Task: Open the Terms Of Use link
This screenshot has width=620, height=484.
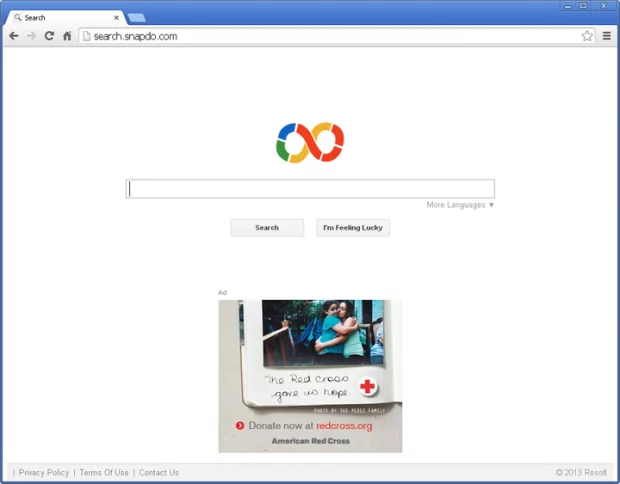Action: coord(104,473)
